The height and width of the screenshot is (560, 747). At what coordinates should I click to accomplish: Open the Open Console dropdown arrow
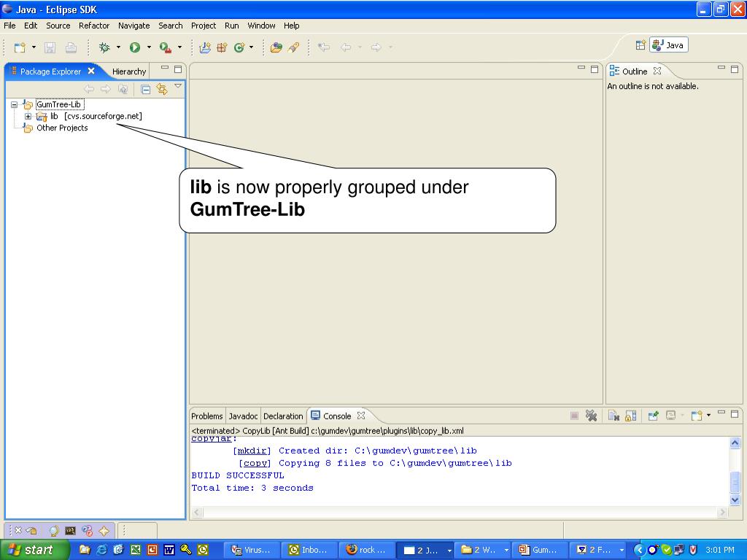point(708,416)
